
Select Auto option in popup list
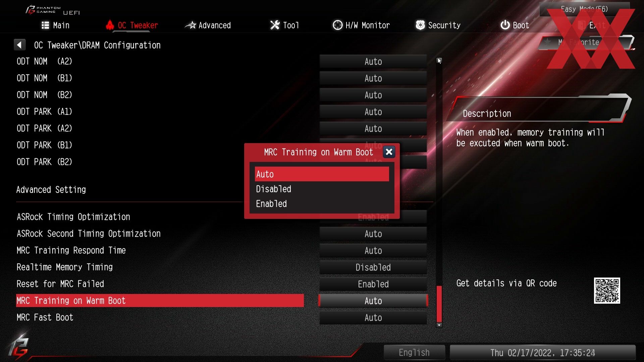[322, 174]
